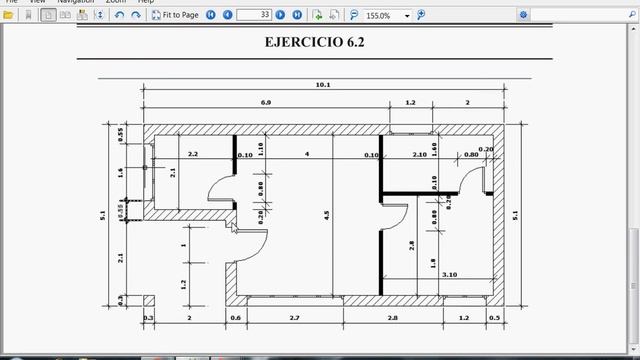Open a file with the folder icon

pos(8,16)
